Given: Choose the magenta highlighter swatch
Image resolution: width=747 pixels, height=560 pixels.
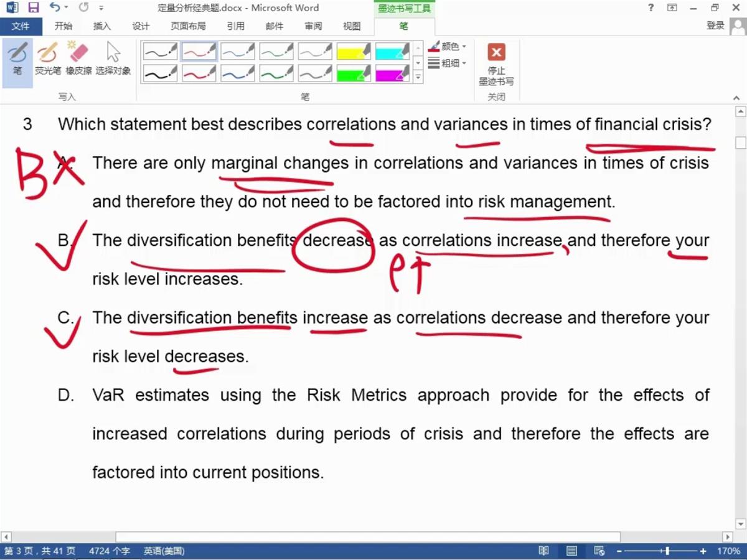Looking at the screenshot, I should [x=393, y=73].
